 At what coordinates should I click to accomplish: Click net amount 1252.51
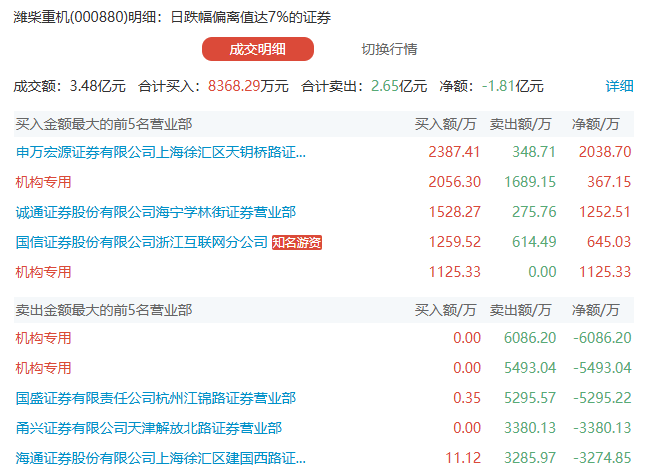tap(605, 212)
